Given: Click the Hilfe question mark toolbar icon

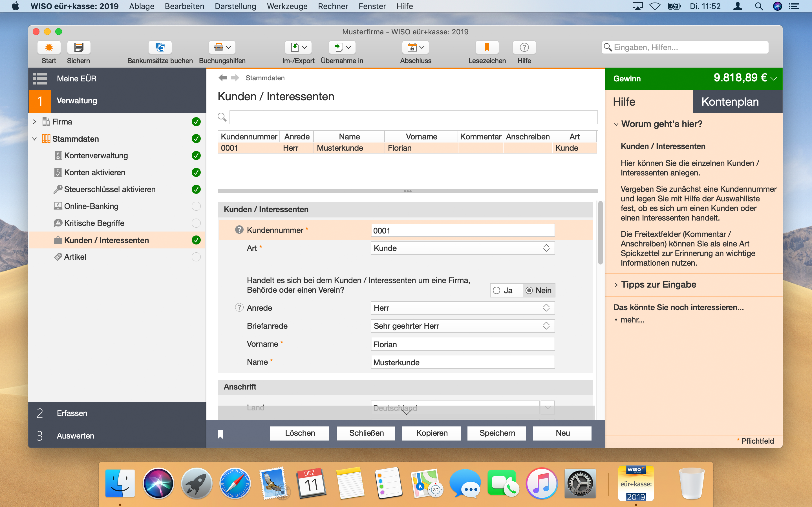Looking at the screenshot, I should pos(524,48).
